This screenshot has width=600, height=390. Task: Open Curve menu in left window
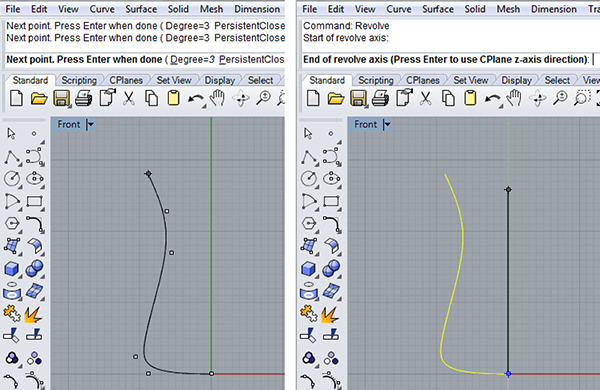click(102, 9)
